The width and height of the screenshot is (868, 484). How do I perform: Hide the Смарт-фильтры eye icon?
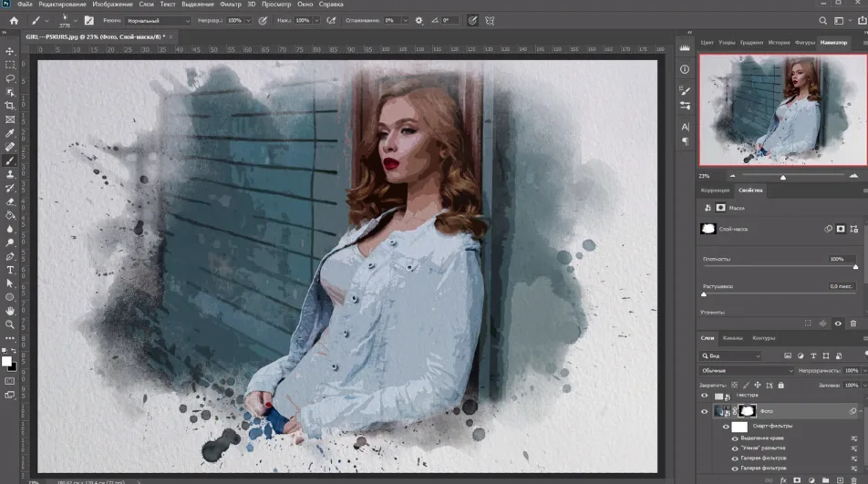pyautogui.click(x=726, y=426)
